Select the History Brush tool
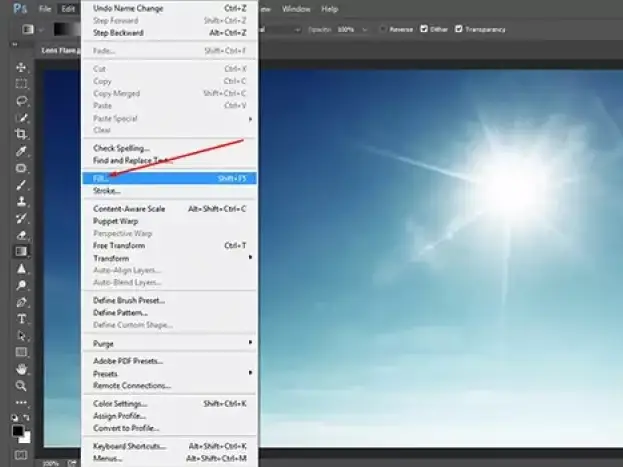Screen dimensions: 623x467 click(x=21, y=218)
